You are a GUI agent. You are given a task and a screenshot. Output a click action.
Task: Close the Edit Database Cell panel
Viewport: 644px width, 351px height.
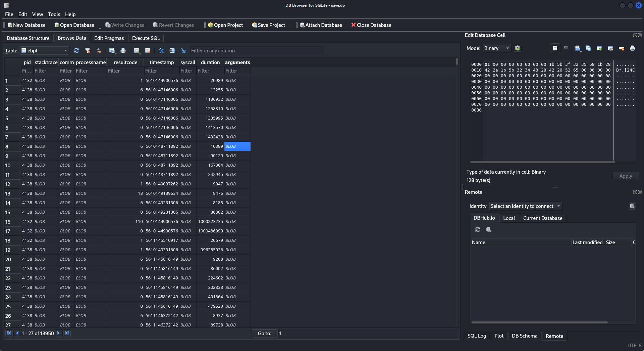tap(640, 35)
